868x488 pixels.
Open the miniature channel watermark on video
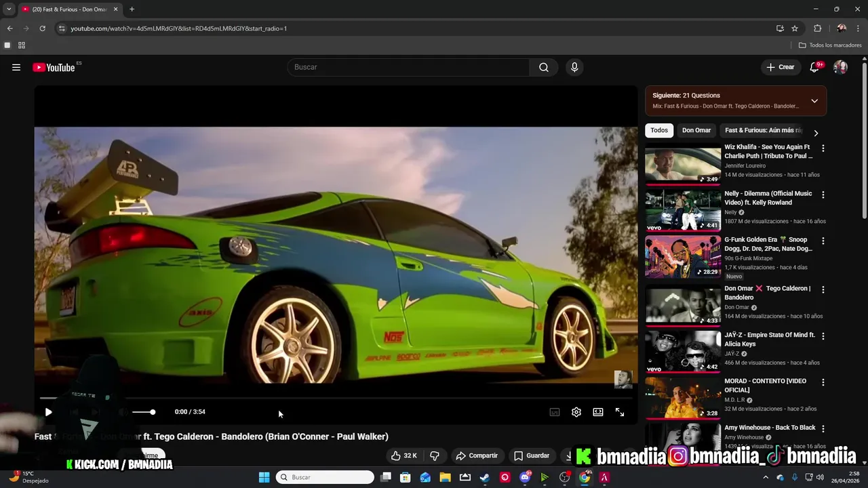point(623,380)
